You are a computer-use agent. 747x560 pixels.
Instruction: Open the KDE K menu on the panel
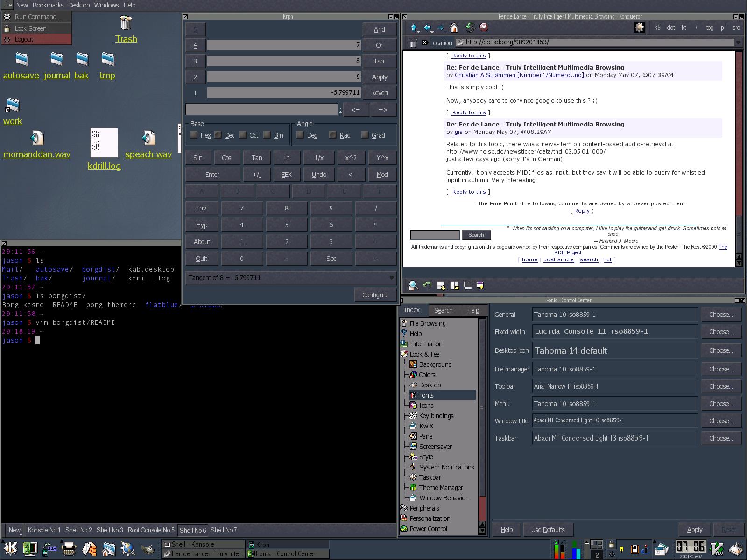10,548
